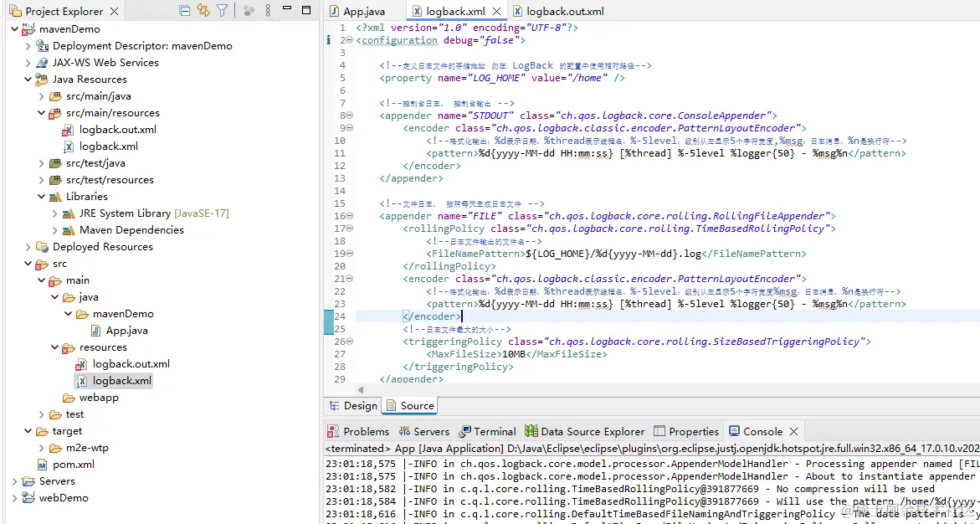Select logback.xml under src/main/resources
The height and width of the screenshot is (524, 980).
point(109,146)
